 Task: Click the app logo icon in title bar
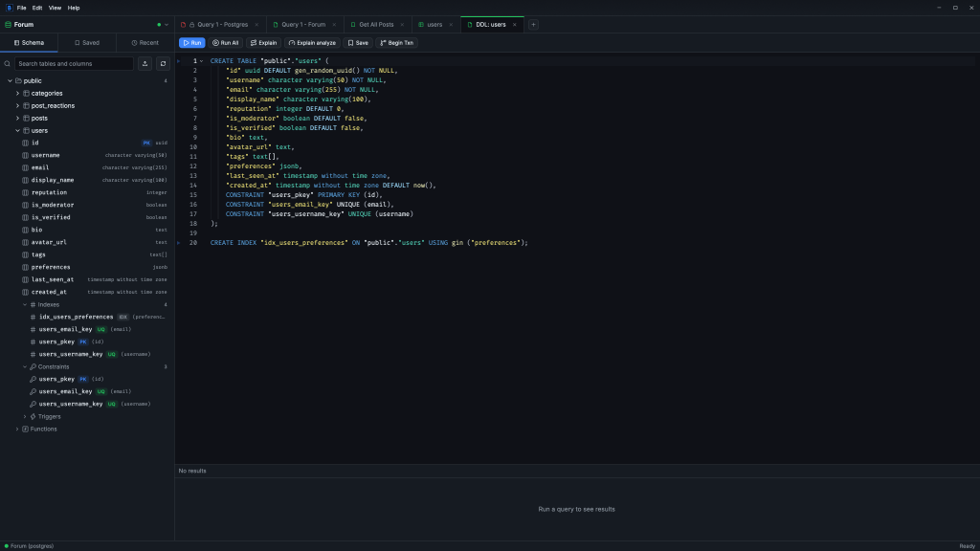pos(9,8)
